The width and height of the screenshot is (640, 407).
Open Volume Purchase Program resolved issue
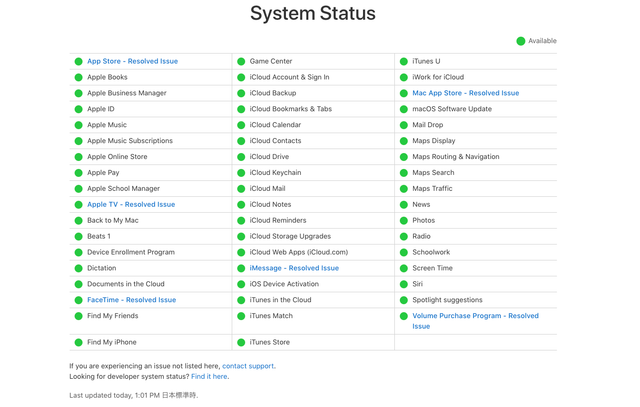pos(476,321)
